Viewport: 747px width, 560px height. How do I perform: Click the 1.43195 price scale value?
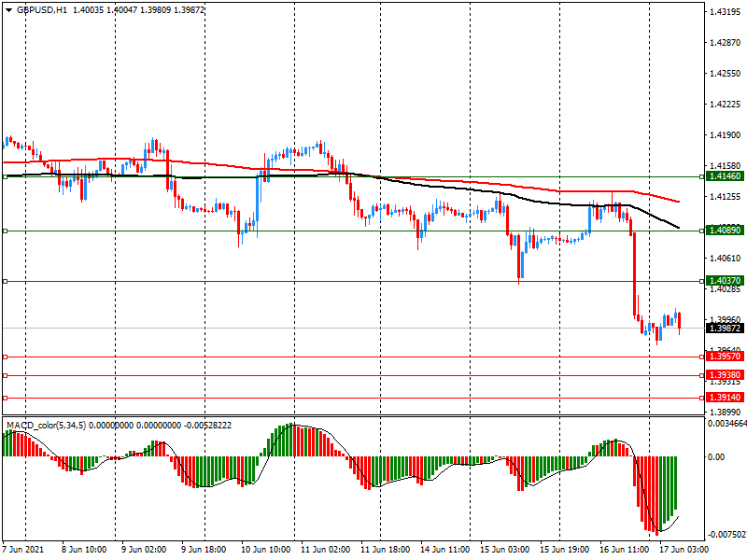tap(726, 12)
